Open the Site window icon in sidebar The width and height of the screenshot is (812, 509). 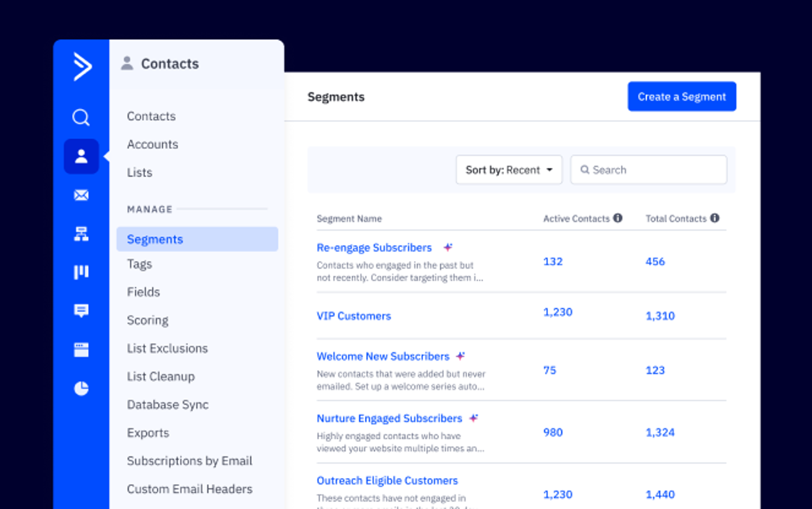pyautogui.click(x=81, y=349)
